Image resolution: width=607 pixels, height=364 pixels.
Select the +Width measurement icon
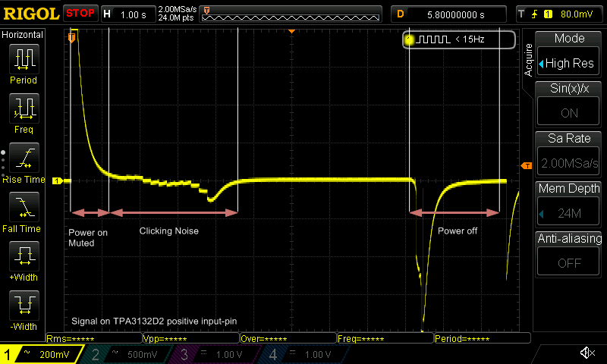click(x=24, y=256)
